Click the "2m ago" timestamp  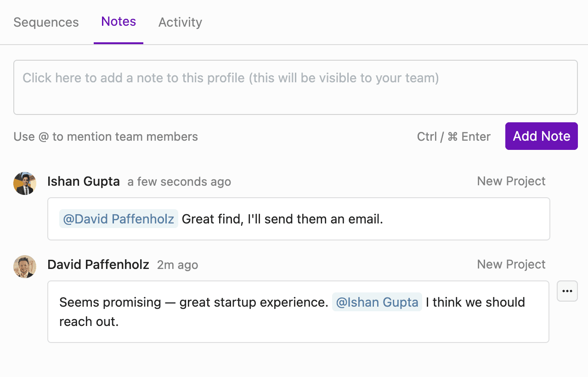(x=177, y=265)
